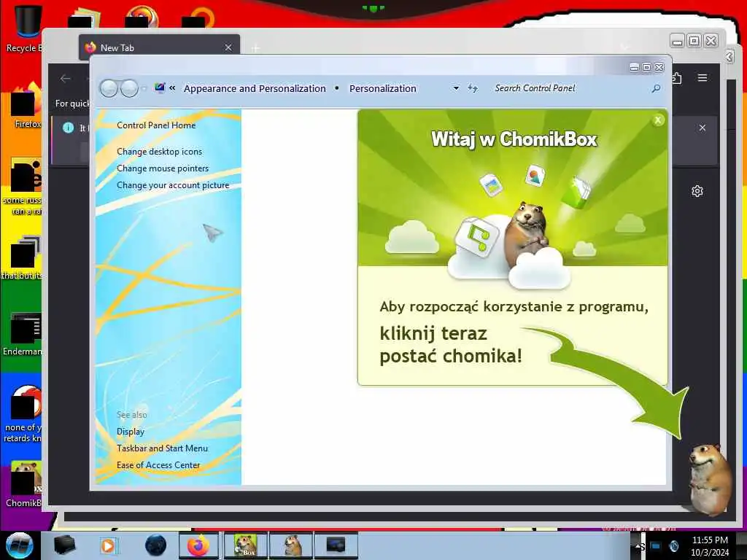Open the ChomikBox desktop shortcut
The width and height of the screenshot is (747, 560).
point(24,484)
